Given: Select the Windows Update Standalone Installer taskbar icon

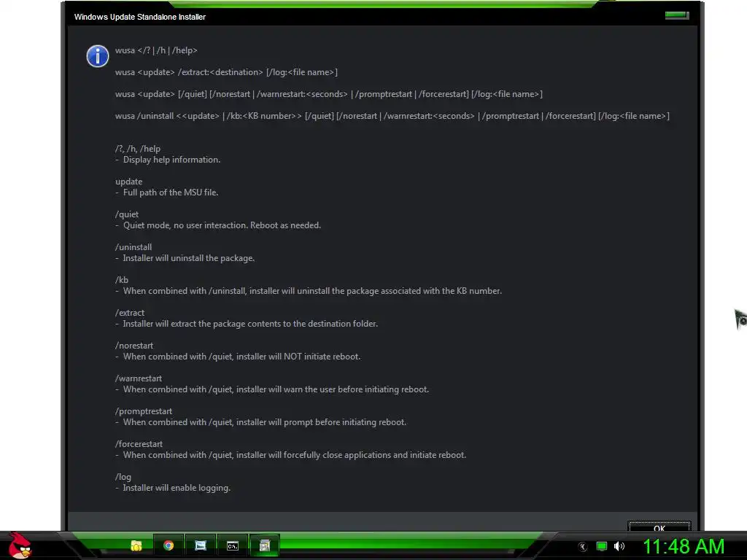Looking at the screenshot, I should coord(264,545).
